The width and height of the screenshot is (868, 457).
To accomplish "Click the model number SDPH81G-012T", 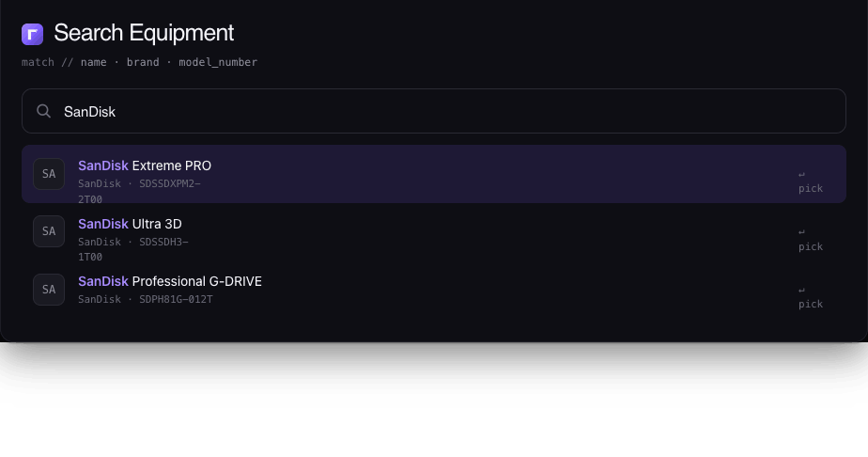I will pos(176,300).
